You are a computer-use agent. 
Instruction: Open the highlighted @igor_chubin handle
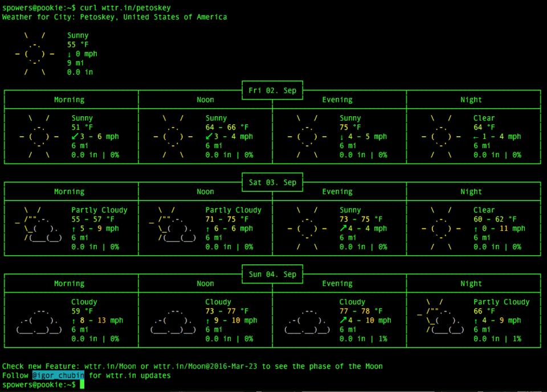[x=58, y=375]
